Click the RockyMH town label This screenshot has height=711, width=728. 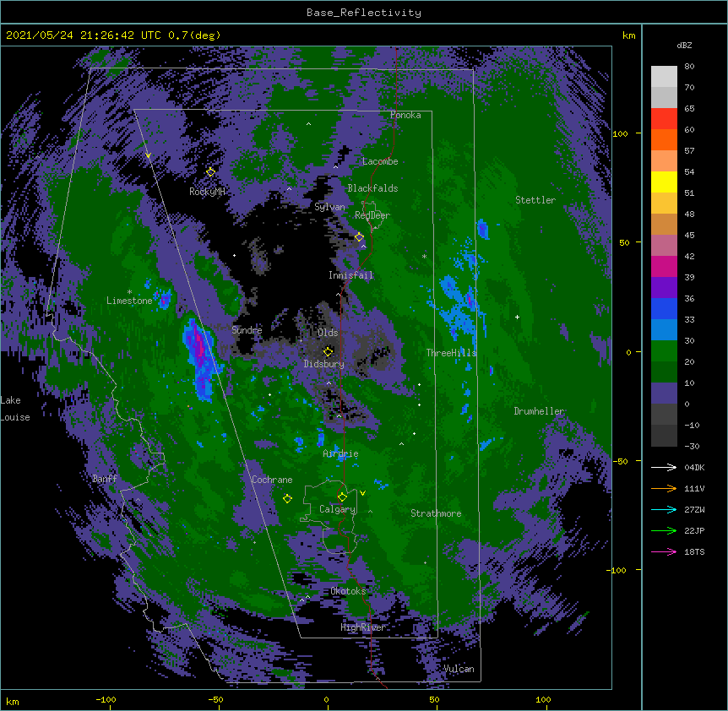coord(207,192)
